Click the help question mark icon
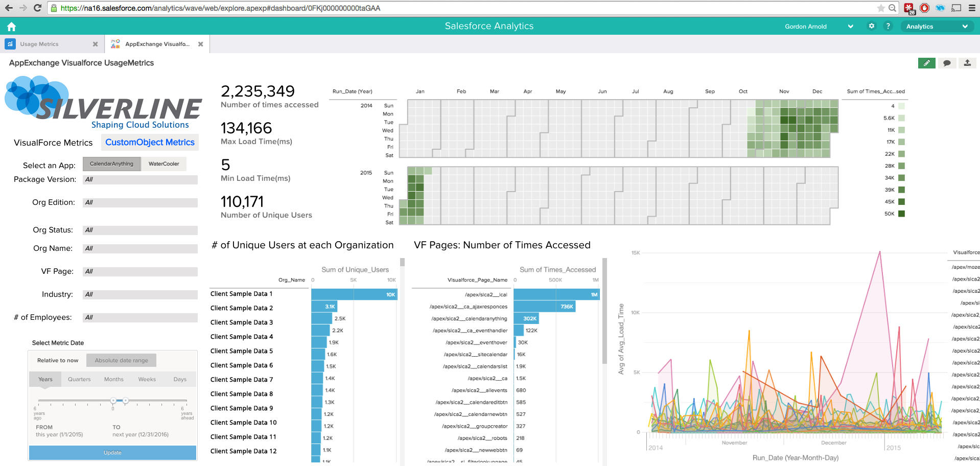The width and height of the screenshot is (980, 466). point(888,26)
